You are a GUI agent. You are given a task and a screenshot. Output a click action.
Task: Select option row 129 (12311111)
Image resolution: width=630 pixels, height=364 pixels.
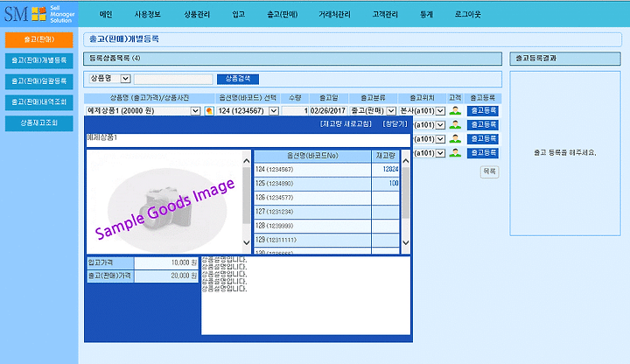pos(326,240)
